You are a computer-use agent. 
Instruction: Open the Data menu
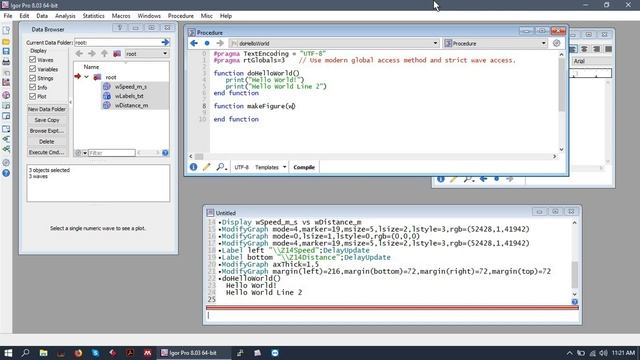click(x=42, y=16)
